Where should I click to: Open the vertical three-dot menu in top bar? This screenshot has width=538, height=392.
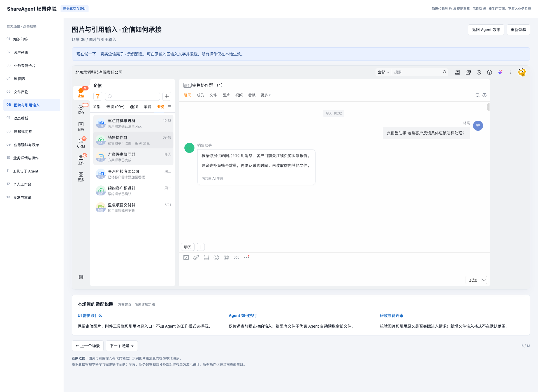(511, 72)
